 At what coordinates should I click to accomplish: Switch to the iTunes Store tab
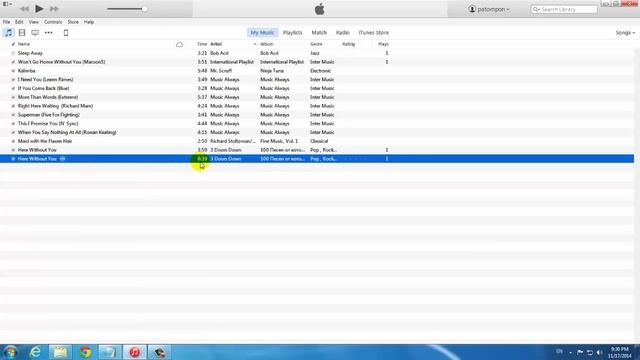373,33
